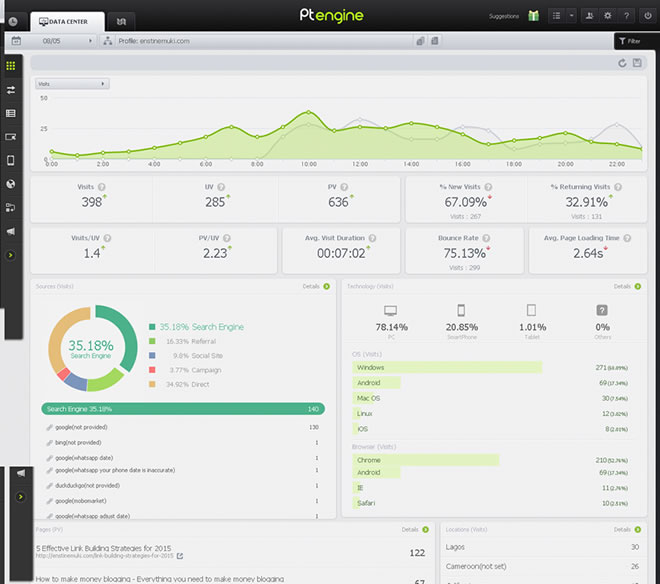Open the settings gear icon
This screenshot has height=584, width=660.
pyautogui.click(x=607, y=16)
